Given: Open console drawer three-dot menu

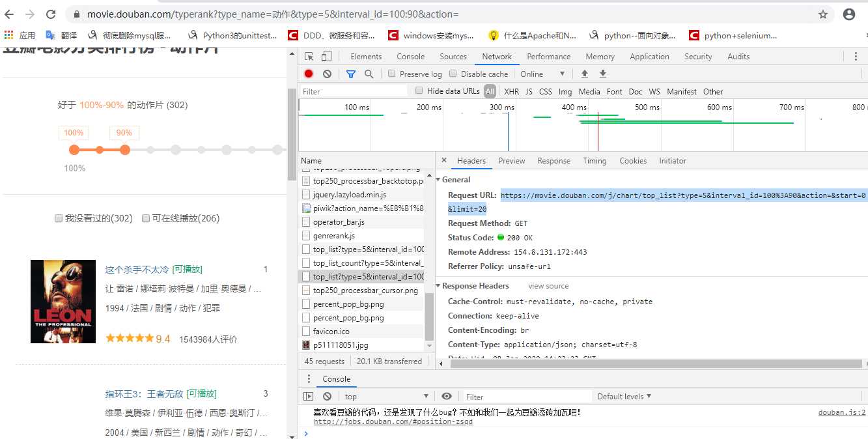Looking at the screenshot, I should tap(309, 378).
